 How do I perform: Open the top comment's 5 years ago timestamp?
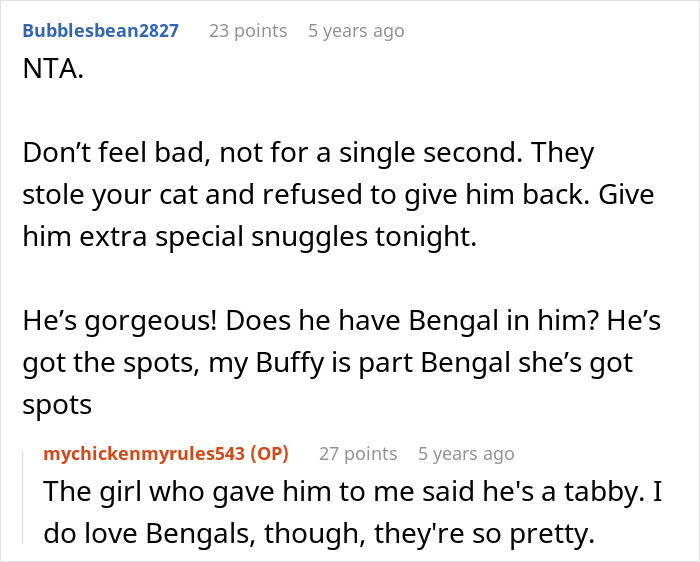click(356, 31)
